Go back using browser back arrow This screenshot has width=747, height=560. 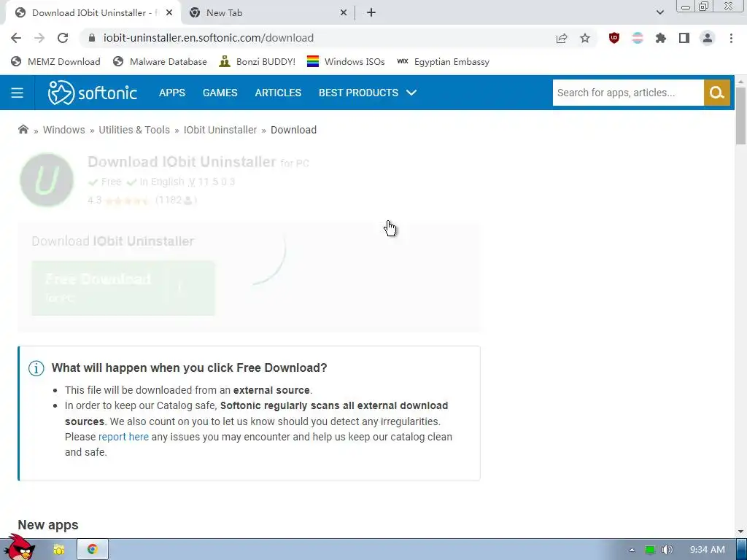(x=16, y=38)
